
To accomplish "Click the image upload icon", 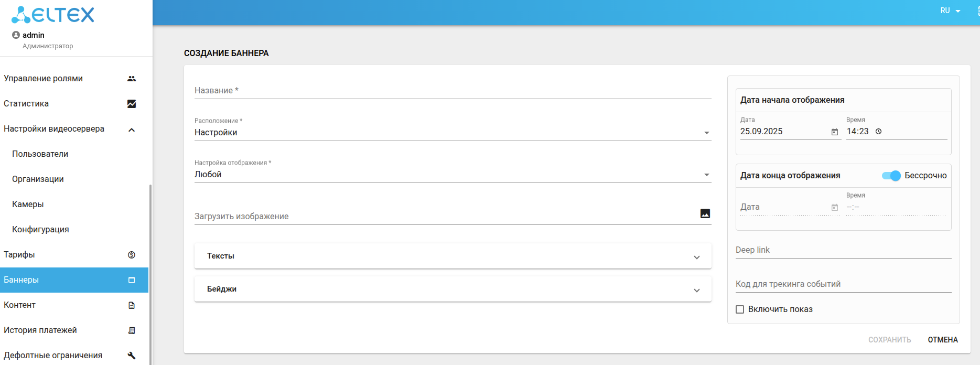I will pyautogui.click(x=705, y=213).
